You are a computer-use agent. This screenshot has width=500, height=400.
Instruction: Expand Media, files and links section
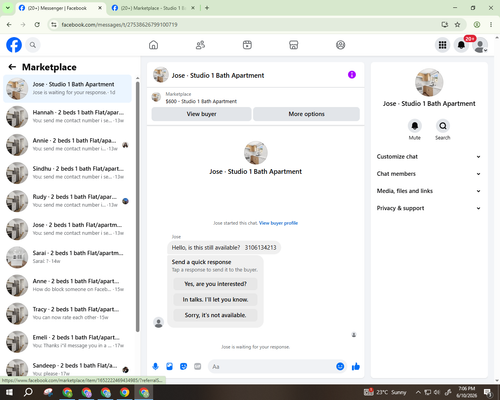(429, 191)
